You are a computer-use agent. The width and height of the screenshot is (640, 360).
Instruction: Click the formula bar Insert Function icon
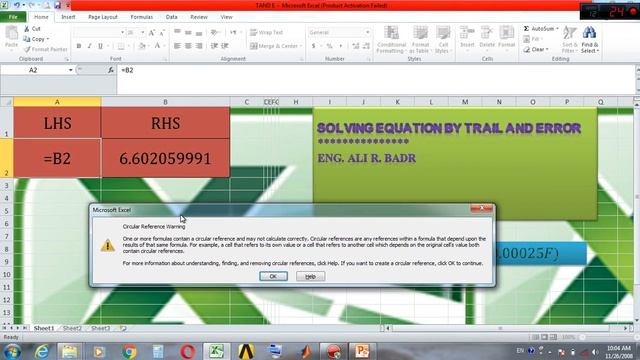(111, 70)
